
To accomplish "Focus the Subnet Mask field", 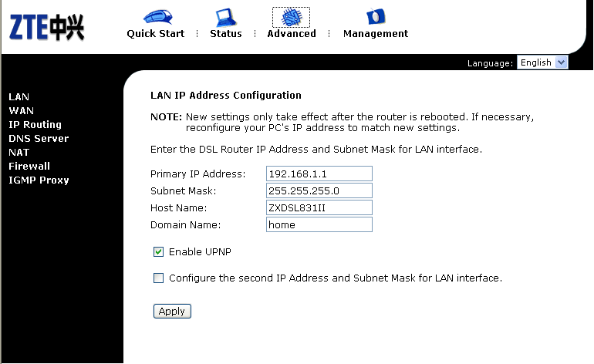I will tap(319, 190).
